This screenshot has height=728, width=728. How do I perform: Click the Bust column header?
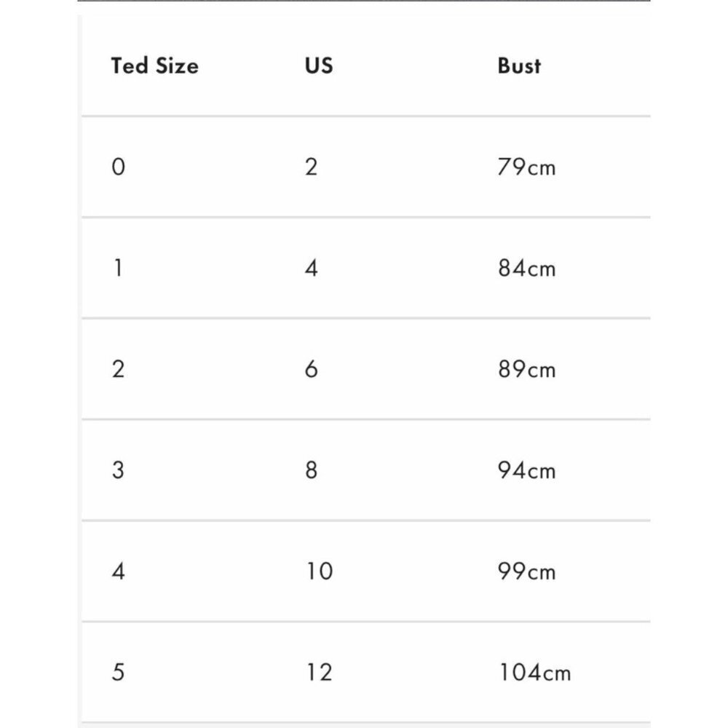(519, 66)
